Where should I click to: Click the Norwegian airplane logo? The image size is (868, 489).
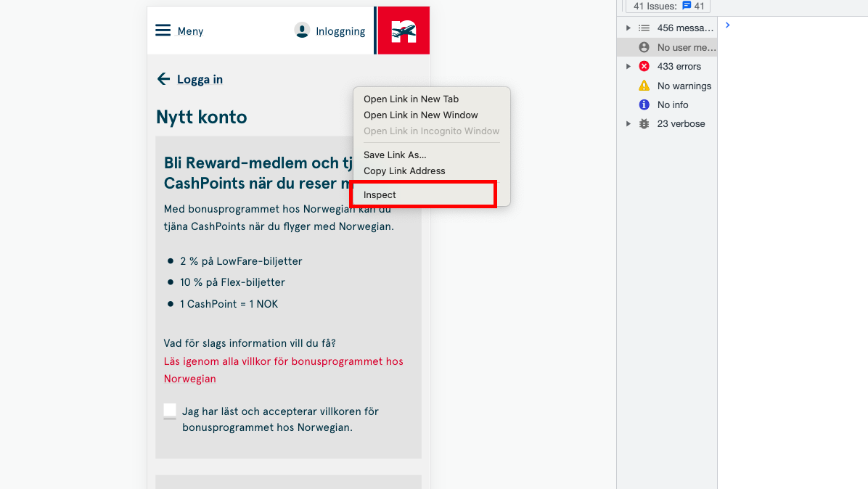click(404, 31)
